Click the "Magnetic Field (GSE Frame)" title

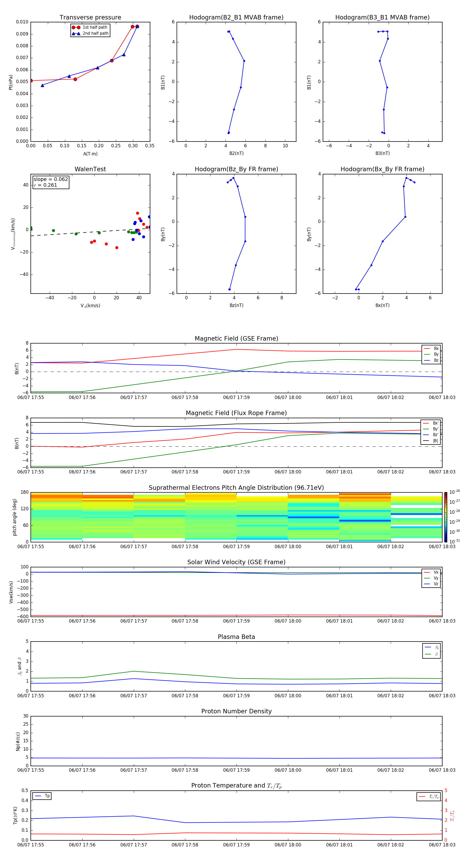click(x=236, y=339)
